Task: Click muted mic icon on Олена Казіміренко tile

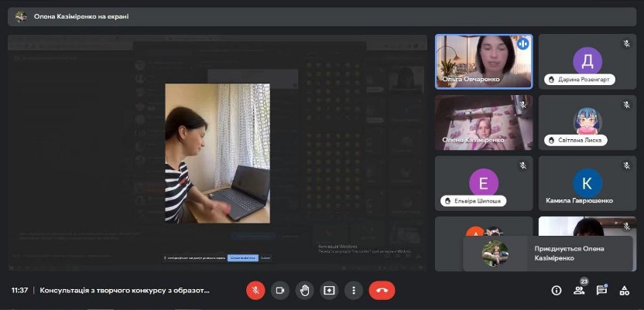Action: pyautogui.click(x=522, y=105)
